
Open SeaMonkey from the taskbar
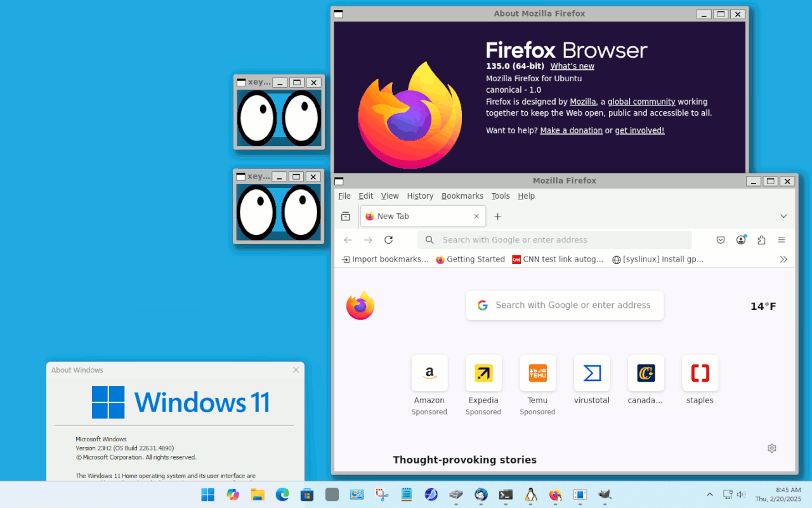(431, 494)
